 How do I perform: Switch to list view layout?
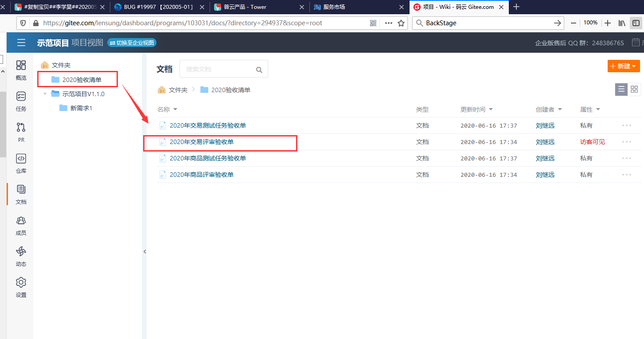621,89
